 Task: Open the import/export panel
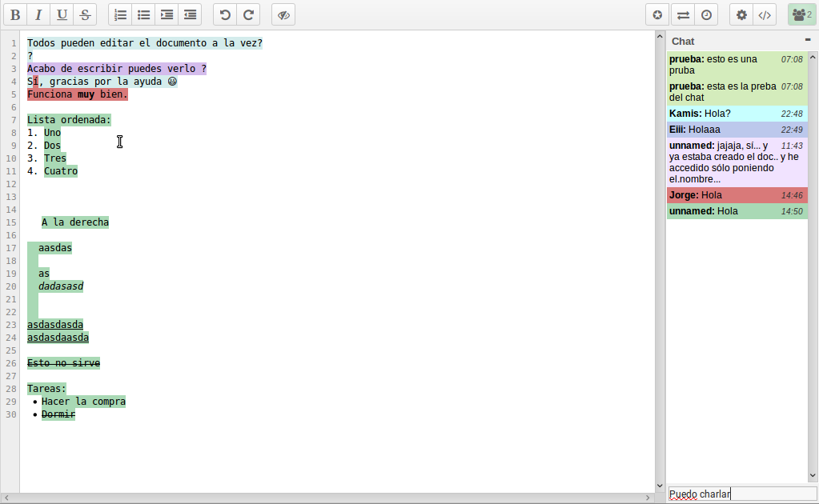pos(682,14)
